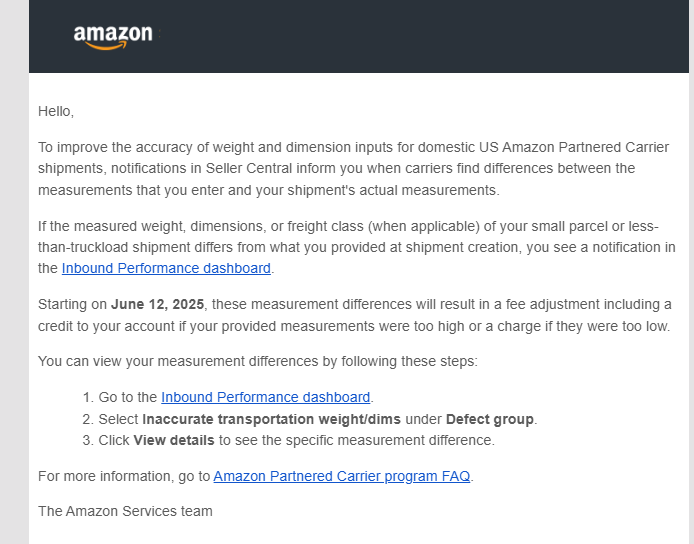Click "For more information, go to" text
Screen dimensions: 694x544
[x=124, y=476]
